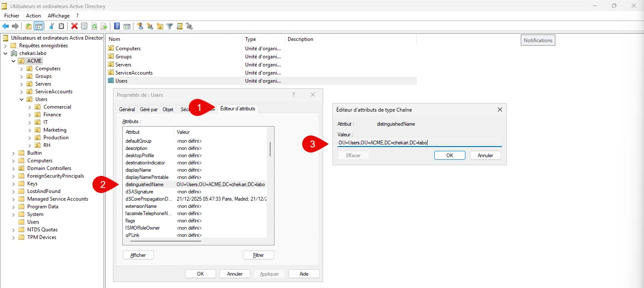Click the blue Help question mark icon
This screenshot has height=288, width=644.
point(117,26)
